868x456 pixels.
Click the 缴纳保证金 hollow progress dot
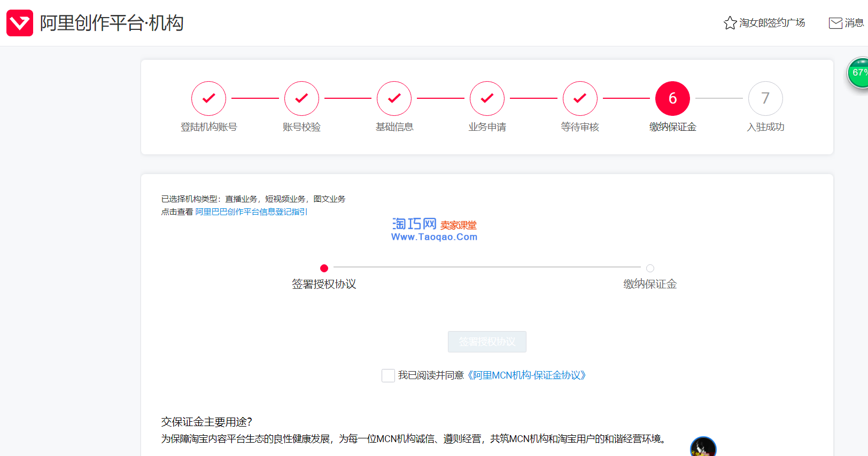[x=650, y=268]
